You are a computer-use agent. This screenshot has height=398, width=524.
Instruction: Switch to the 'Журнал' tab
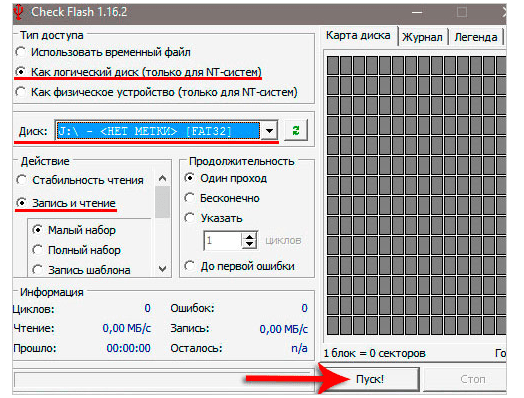422,37
